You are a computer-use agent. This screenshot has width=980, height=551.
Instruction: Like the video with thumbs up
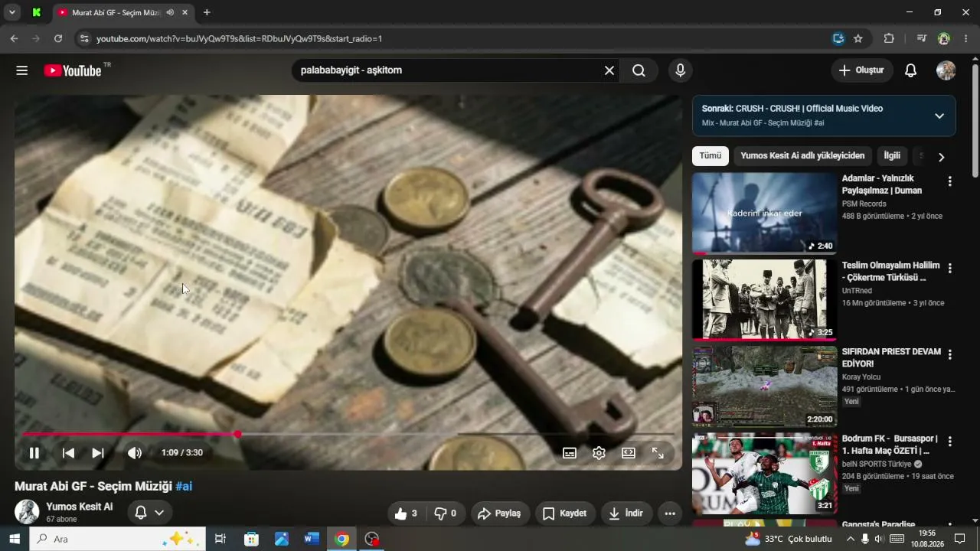click(406, 514)
